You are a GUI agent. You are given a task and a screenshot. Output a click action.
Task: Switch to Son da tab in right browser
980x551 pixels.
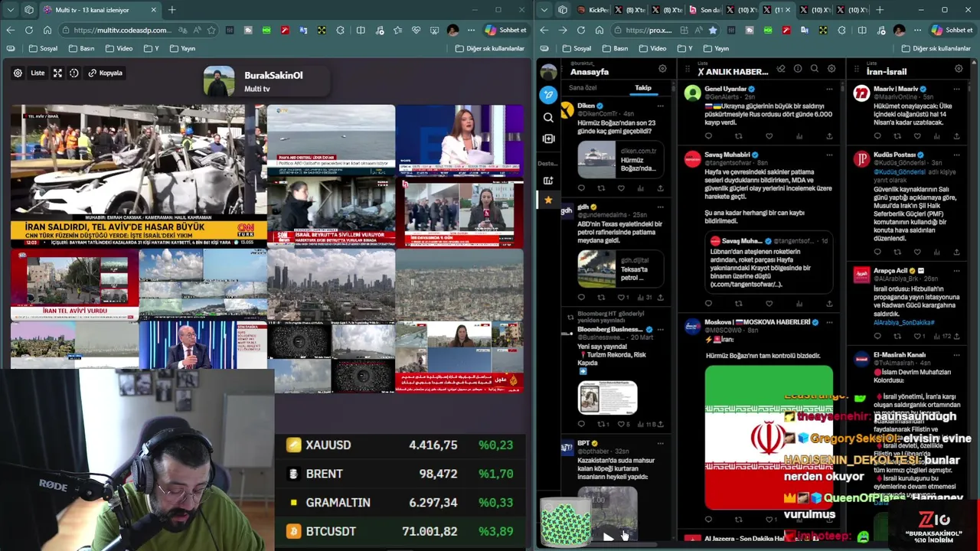704,10
